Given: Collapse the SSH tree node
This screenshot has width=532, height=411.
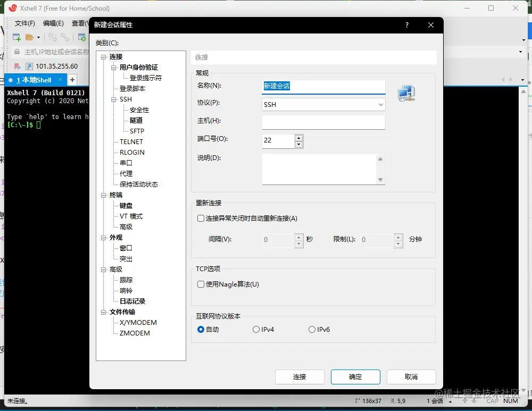Looking at the screenshot, I should tap(114, 99).
